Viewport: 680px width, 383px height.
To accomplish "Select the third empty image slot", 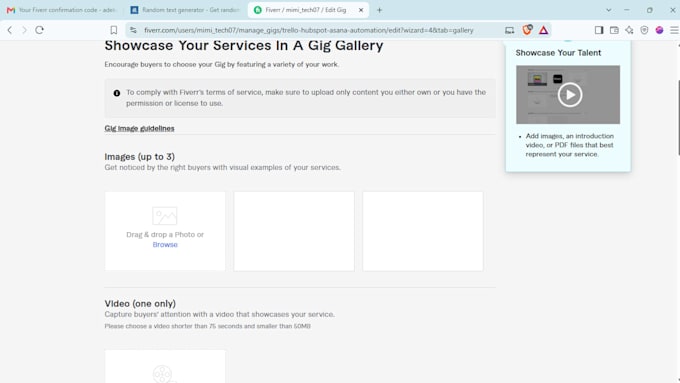I will pyautogui.click(x=423, y=231).
